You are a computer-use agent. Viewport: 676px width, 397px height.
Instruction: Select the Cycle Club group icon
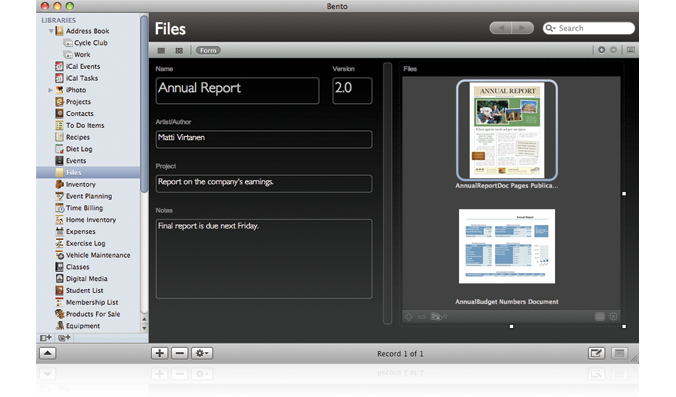point(68,43)
